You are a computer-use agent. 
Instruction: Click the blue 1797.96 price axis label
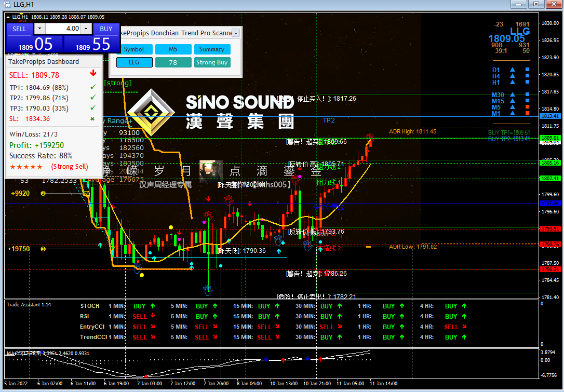(550, 204)
